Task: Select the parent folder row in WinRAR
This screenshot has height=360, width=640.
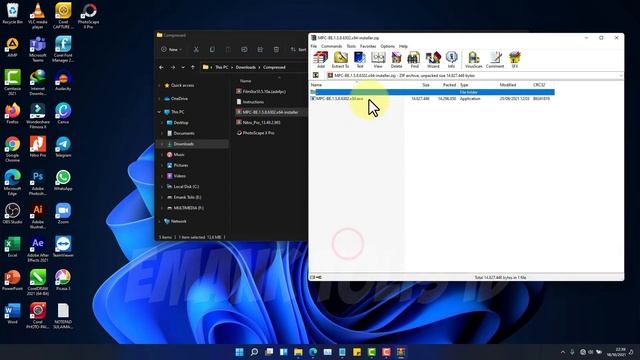Action: (x=432, y=92)
